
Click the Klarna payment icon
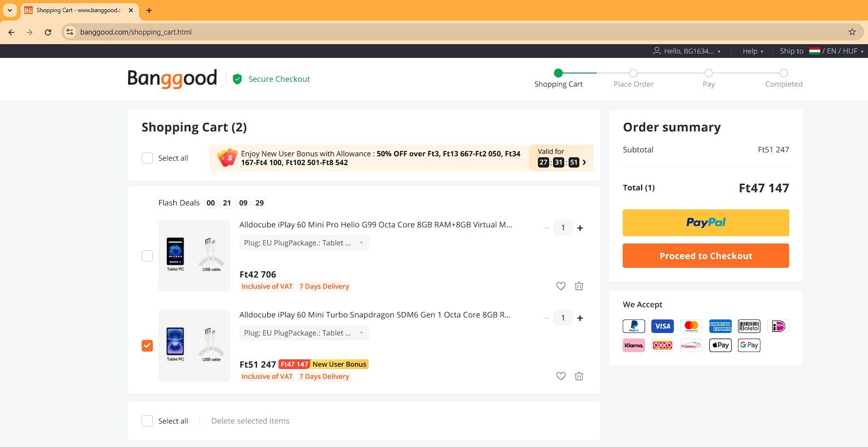coord(634,345)
